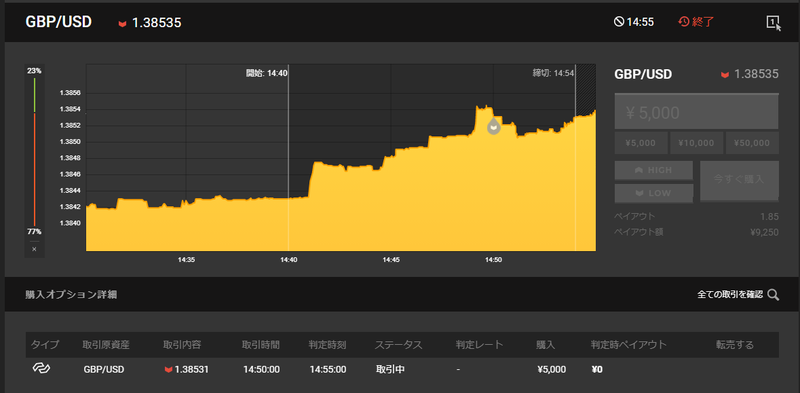Click the red down-arrow beside header price 1.38535

coord(122,23)
